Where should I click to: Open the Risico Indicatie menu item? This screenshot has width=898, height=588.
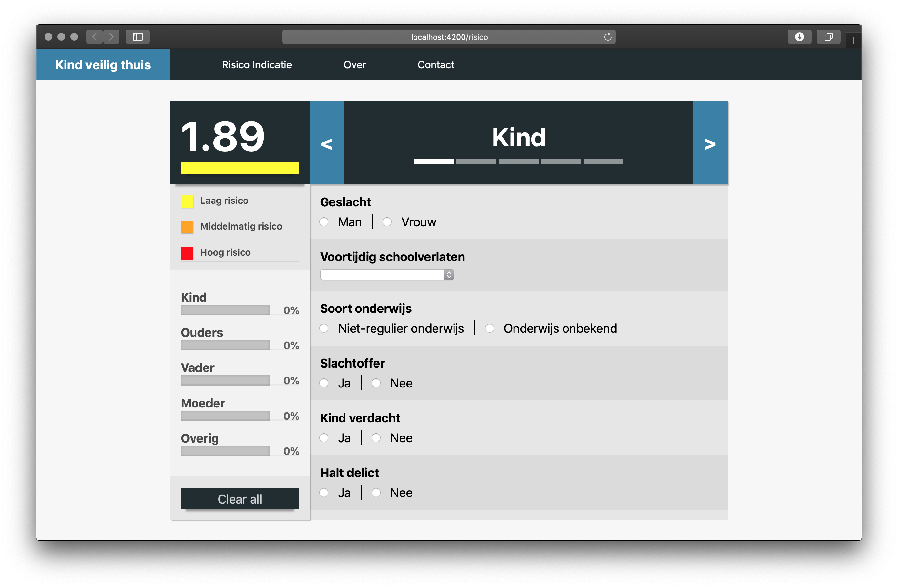coord(256,64)
